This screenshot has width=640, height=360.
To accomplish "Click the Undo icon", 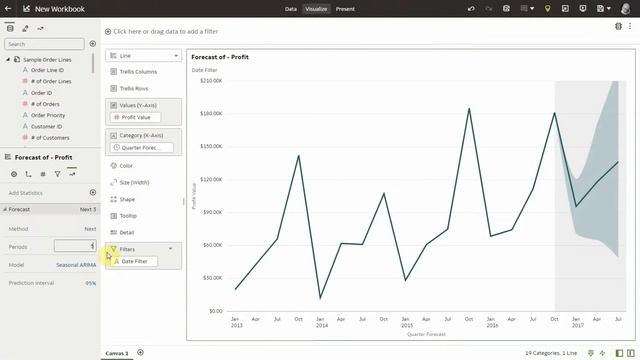I will pos(471,9).
